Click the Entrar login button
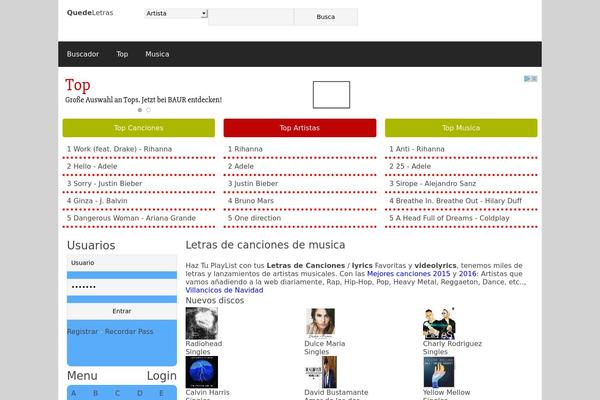Image resolution: width=600 pixels, height=400 pixels. (122, 311)
